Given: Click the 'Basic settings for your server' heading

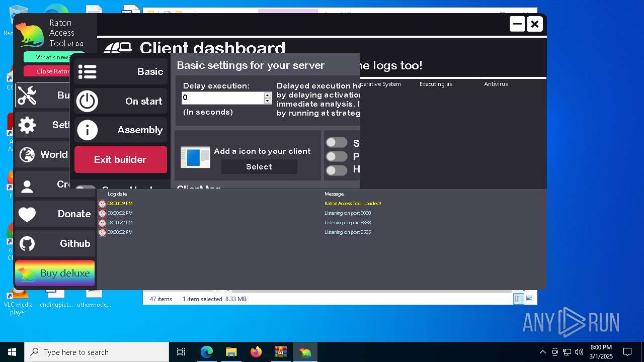Looking at the screenshot, I should point(251,65).
